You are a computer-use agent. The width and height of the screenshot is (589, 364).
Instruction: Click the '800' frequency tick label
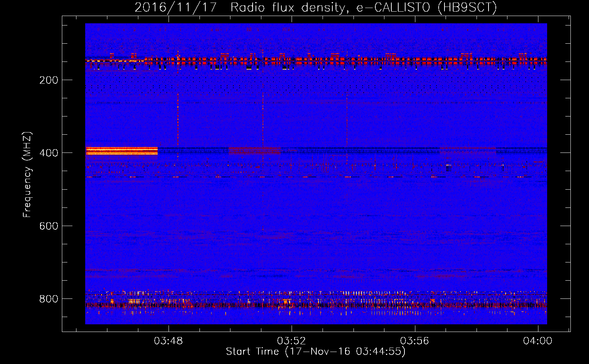49,299
